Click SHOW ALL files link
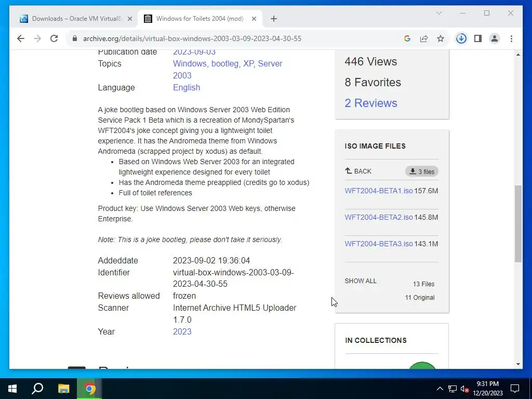 tap(361, 281)
